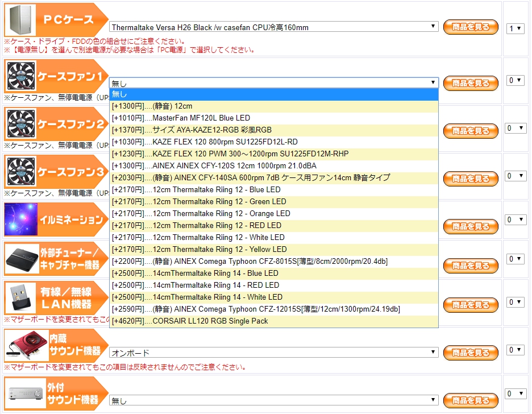Open the 外付サウンド機器 dropdown
This screenshot has width=532, height=414.
(x=273, y=400)
